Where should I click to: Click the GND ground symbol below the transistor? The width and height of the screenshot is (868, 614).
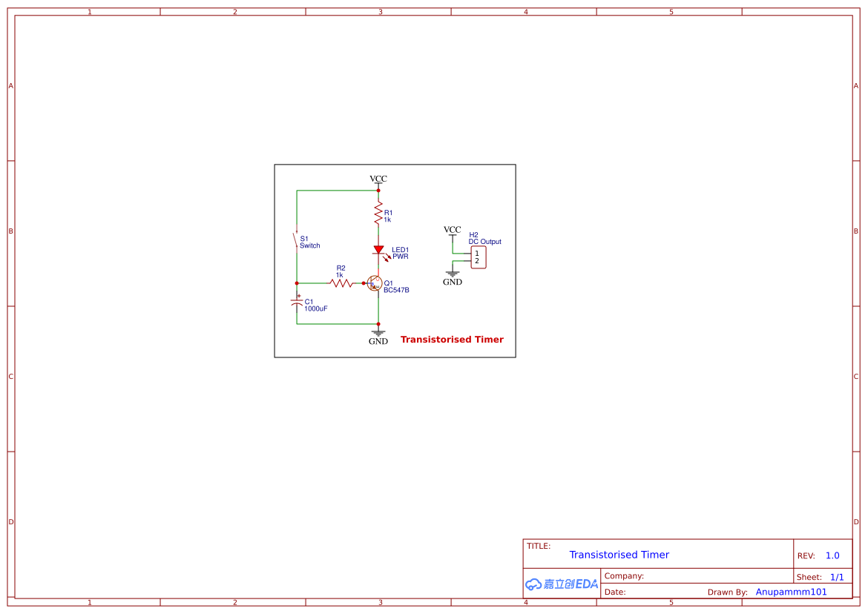pos(378,332)
